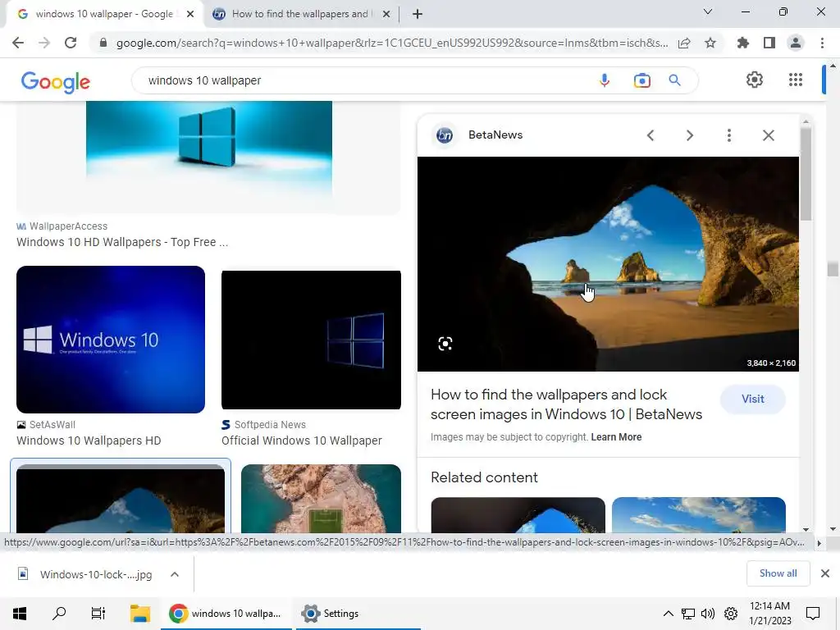The height and width of the screenshot is (630, 840).
Task: Open the Learn More copyright link
Action: coord(616,437)
